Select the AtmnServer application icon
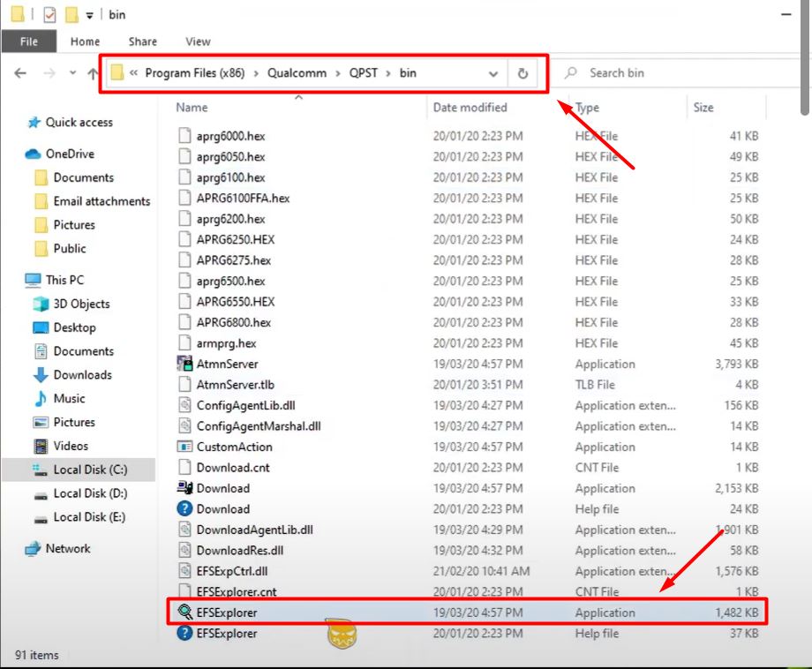The width and height of the screenshot is (812, 669). pos(184,364)
